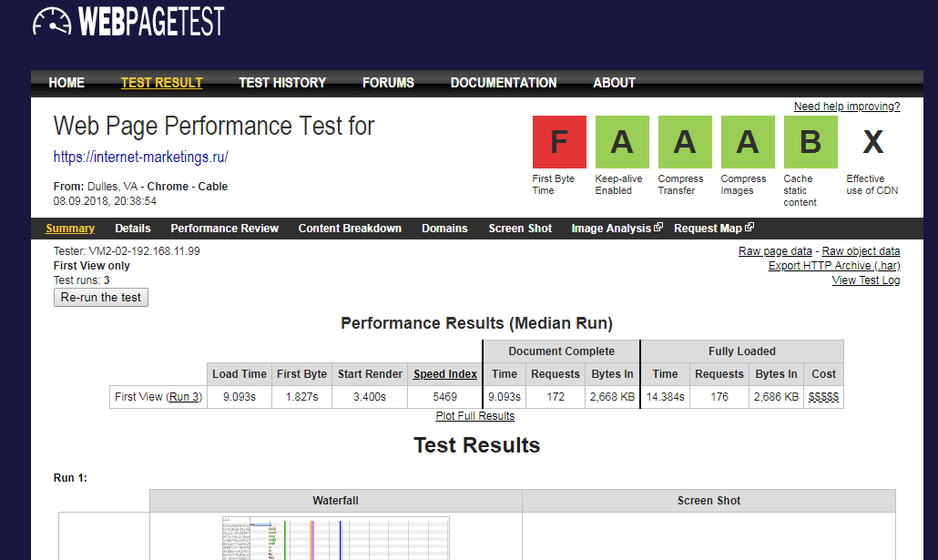Click the Document Complete requests value 172
Image resolution: width=938 pixels, height=560 pixels.
click(x=556, y=397)
